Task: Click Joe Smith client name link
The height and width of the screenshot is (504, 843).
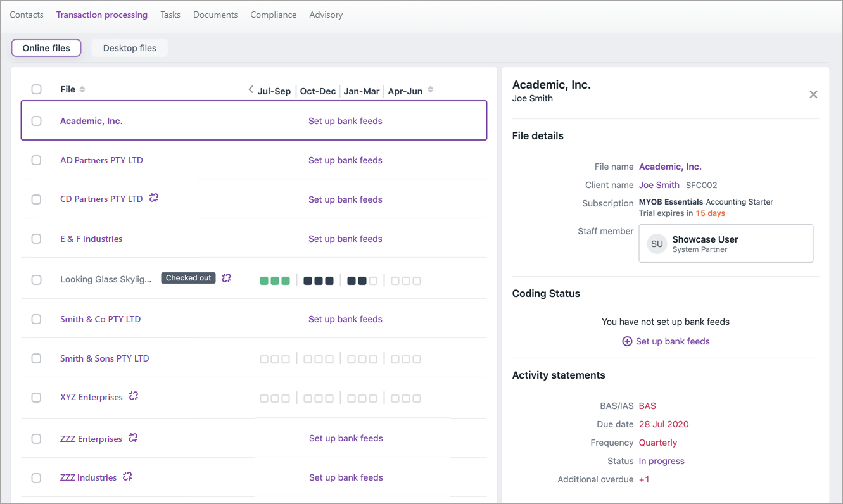Action: click(x=659, y=185)
